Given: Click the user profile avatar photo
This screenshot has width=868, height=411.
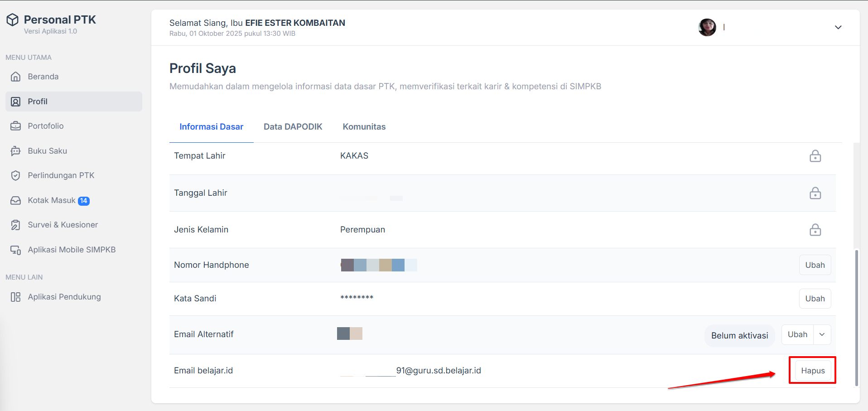Looking at the screenshot, I should (707, 27).
